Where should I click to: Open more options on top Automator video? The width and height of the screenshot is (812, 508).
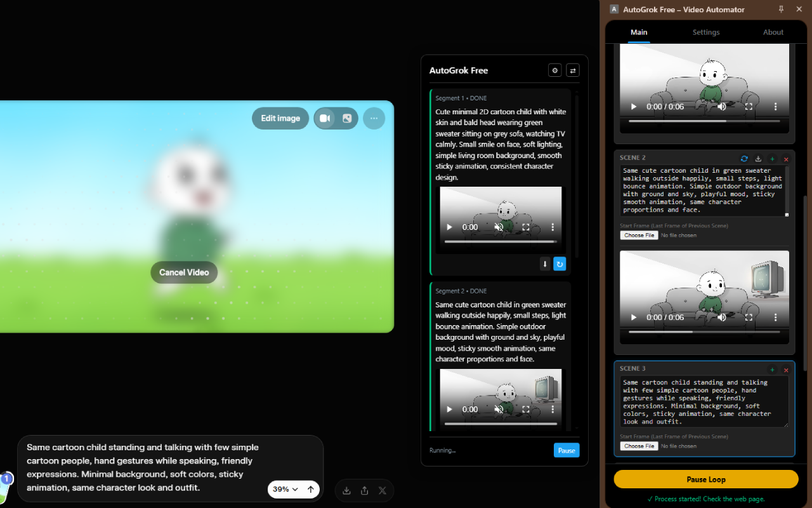775,107
